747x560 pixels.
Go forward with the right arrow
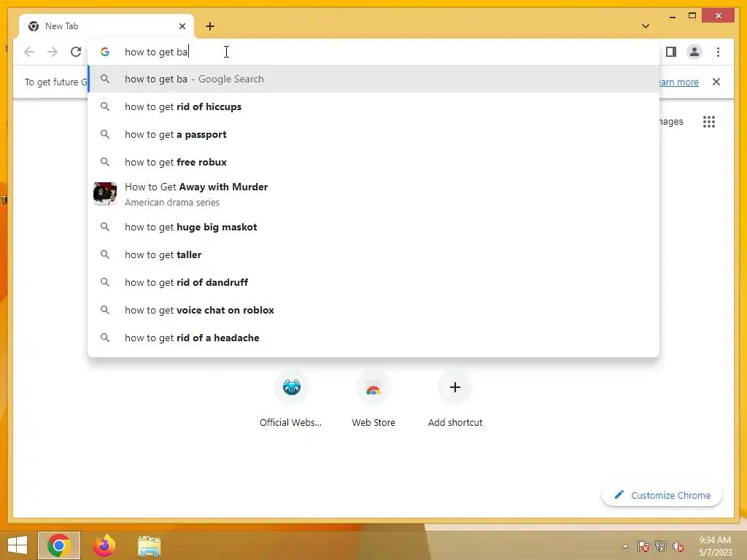point(53,52)
